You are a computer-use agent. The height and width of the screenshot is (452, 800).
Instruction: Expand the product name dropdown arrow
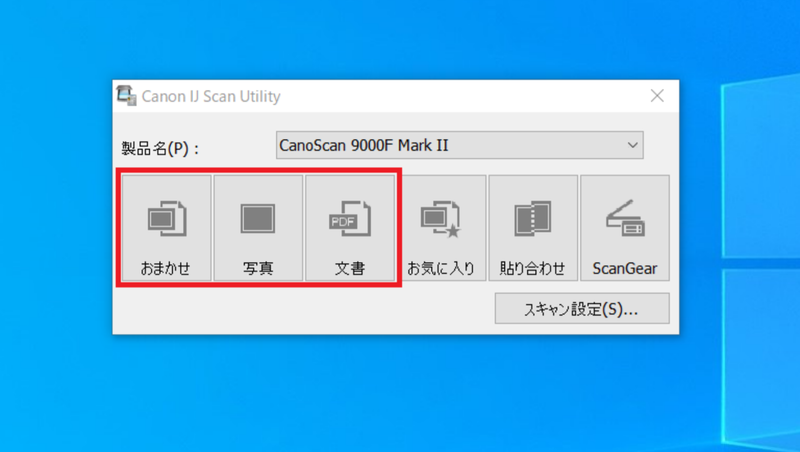click(x=632, y=146)
